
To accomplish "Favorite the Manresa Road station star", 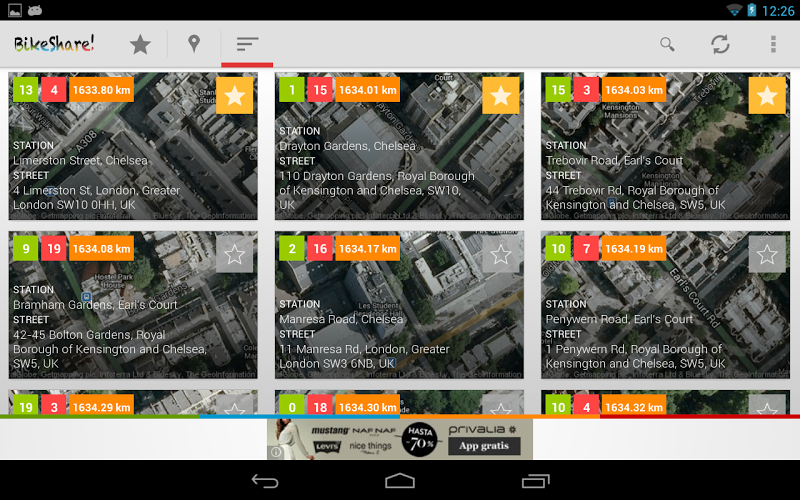I will click(x=501, y=254).
